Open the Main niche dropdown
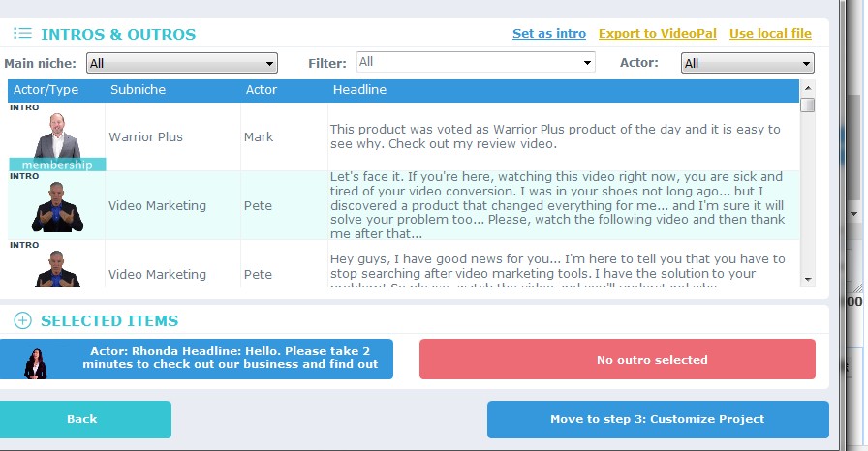The image size is (868, 451). point(181,64)
